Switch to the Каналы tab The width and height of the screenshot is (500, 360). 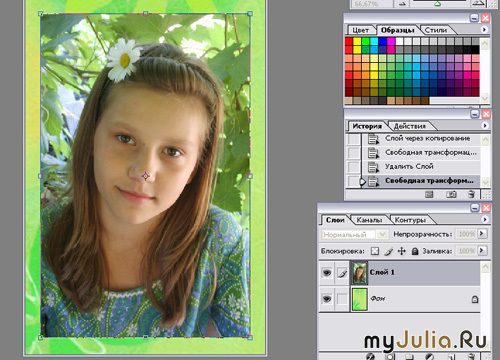click(369, 220)
